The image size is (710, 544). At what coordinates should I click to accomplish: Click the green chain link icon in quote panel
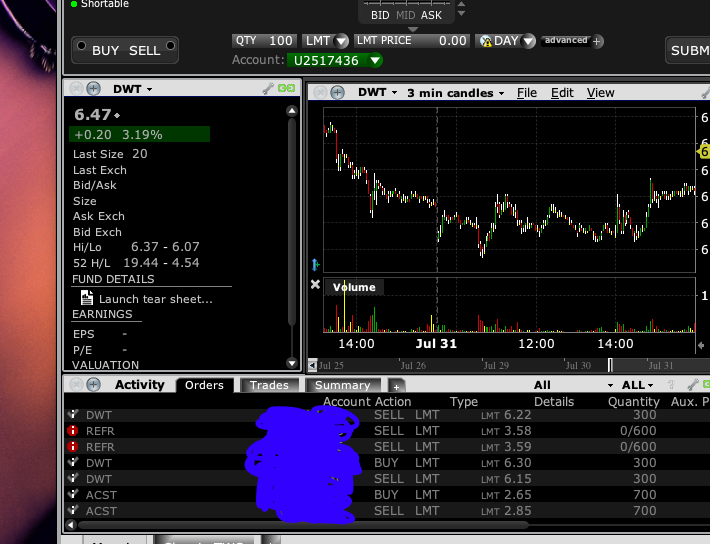(286, 88)
